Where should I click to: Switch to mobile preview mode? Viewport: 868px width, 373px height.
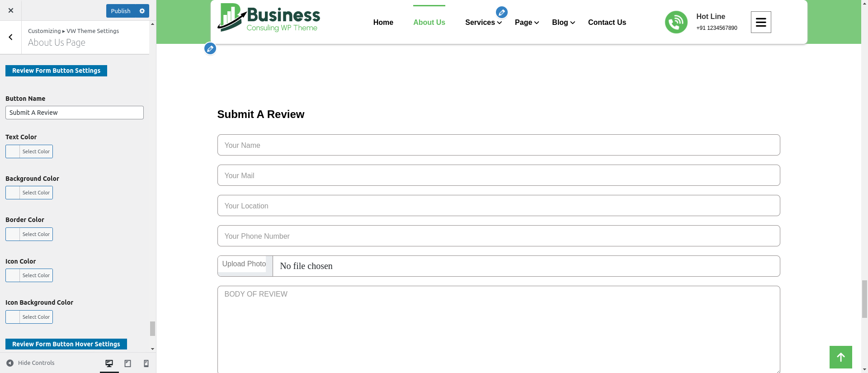[x=146, y=364]
